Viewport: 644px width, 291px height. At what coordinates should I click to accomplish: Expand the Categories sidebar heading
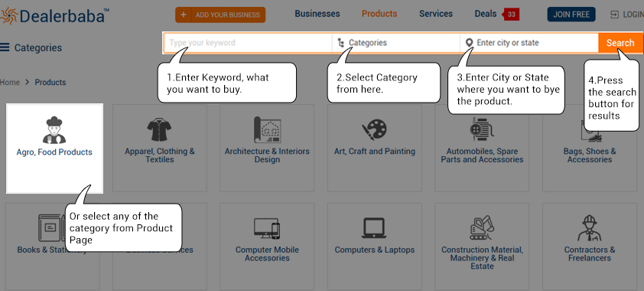[38, 47]
